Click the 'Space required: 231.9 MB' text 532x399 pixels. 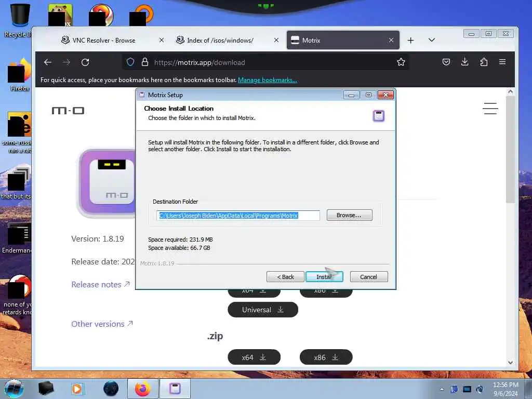point(180,240)
